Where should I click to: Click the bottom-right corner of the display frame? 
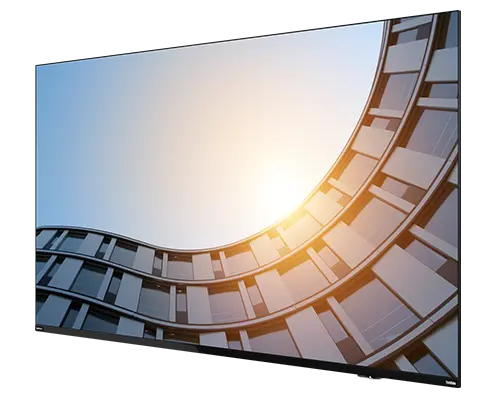coord(459,386)
